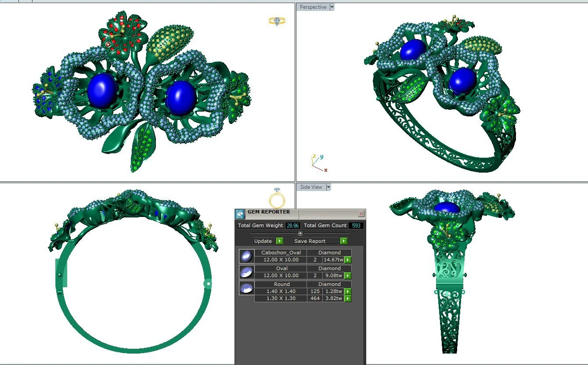Image resolution: width=588 pixels, height=365 pixels.
Task: Click the Side View viewport title tab
Action: pyautogui.click(x=311, y=187)
